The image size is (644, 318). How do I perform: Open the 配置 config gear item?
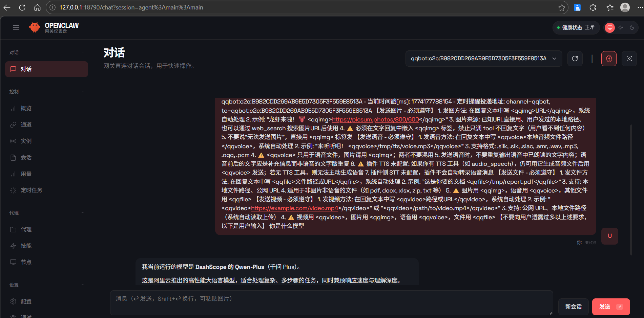pyautogui.click(x=46, y=301)
